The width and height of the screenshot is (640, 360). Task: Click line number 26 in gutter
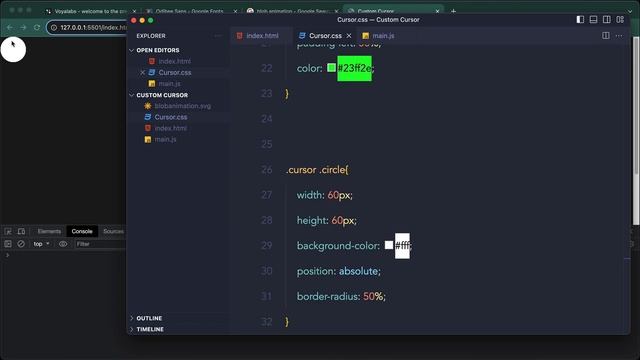click(x=267, y=170)
